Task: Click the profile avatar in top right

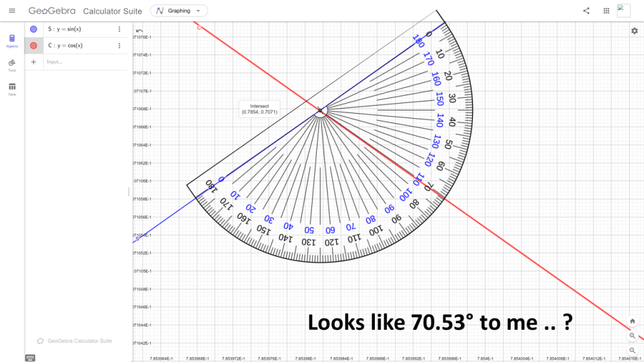Action: click(623, 11)
